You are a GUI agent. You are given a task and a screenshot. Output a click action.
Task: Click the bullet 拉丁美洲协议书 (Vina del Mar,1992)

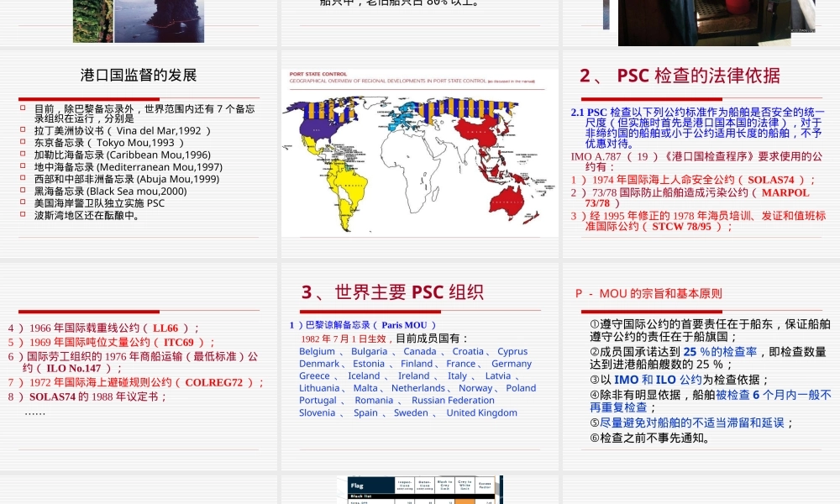pos(123,131)
